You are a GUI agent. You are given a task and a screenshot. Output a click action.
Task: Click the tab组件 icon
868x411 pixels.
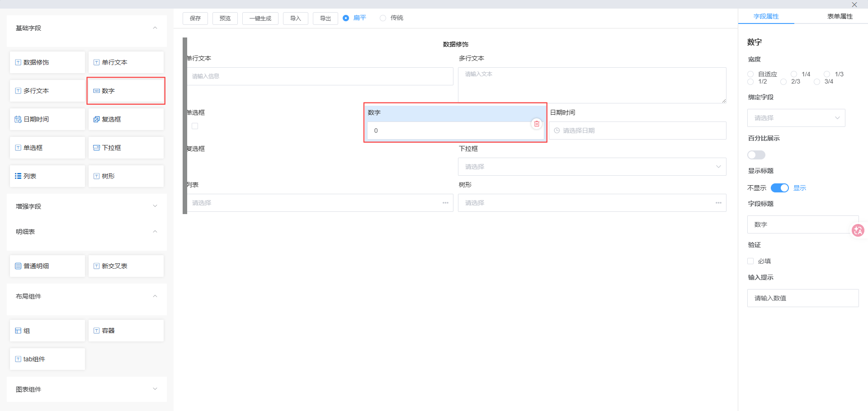18,359
